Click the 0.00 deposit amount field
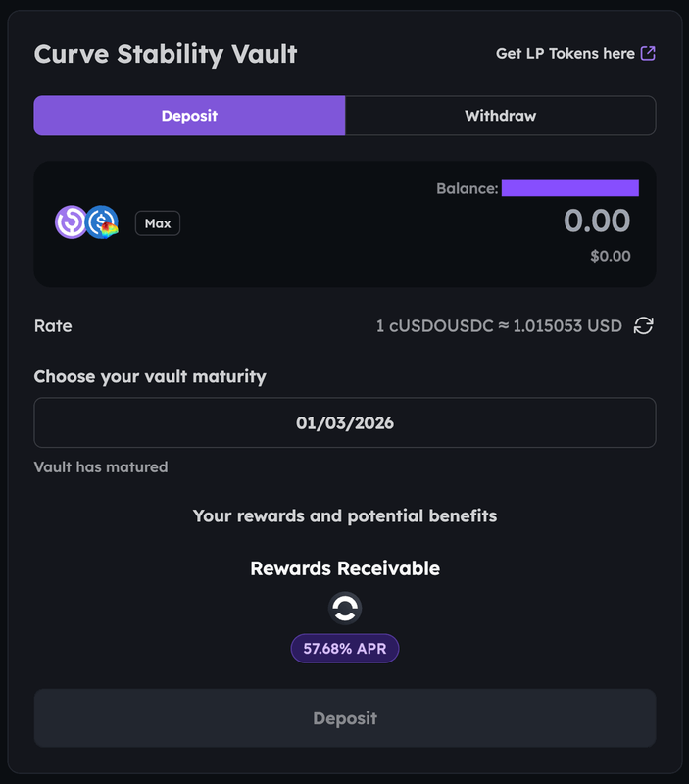Viewport: 689px width, 784px height. point(597,220)
